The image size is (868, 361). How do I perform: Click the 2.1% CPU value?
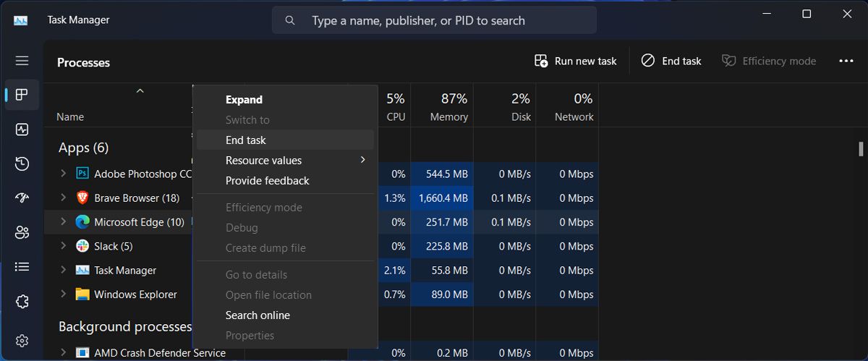[395, 270]
